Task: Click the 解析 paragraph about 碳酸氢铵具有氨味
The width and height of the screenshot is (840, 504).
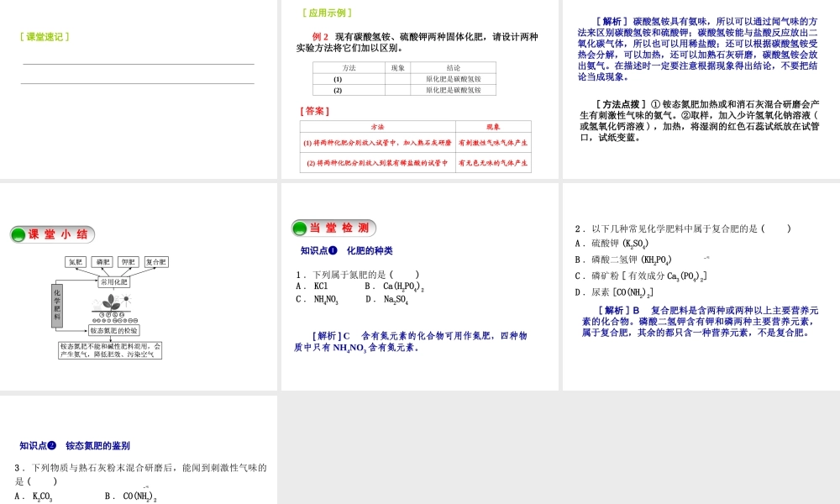Action: [697, 49]
